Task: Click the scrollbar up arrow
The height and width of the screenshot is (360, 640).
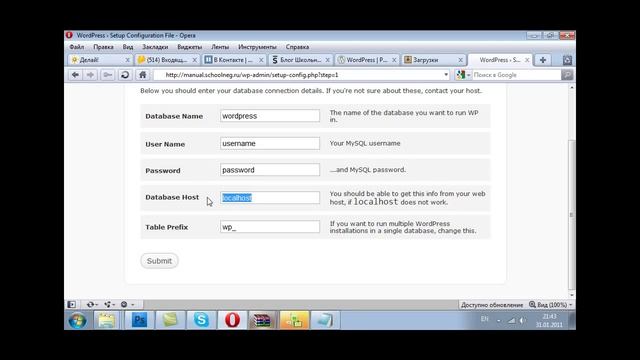Action: pyautogui.click(x=571, y=87)
